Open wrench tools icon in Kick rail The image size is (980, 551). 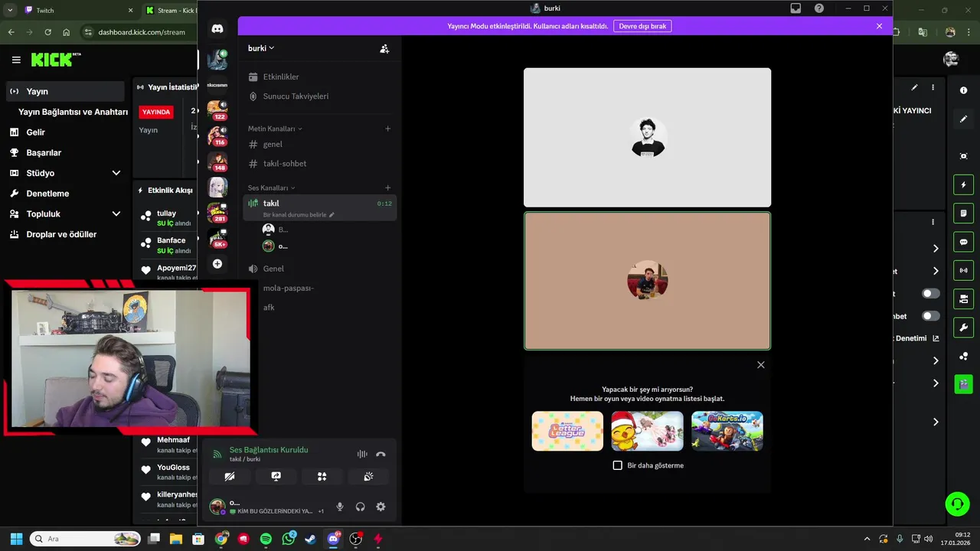(963, 328)
